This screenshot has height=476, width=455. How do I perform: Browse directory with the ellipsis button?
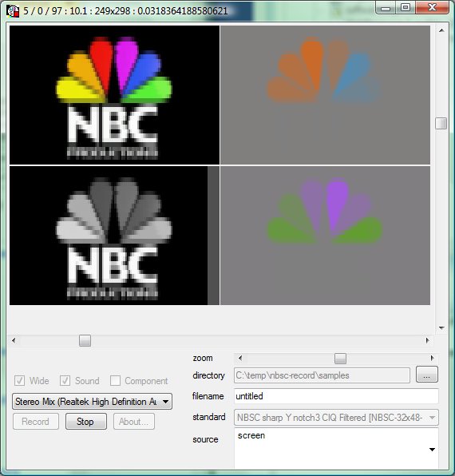pos(427,375)
